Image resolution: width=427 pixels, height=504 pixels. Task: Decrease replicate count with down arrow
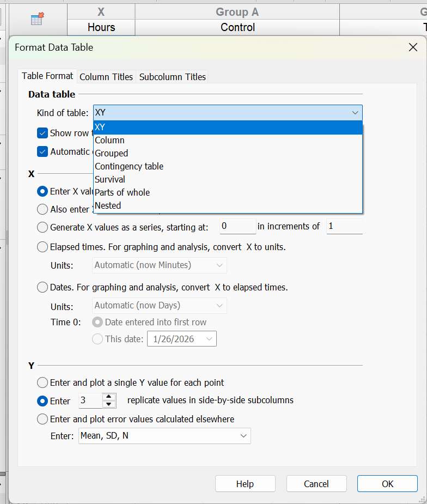pyautogui.click(x=109, y=404)
